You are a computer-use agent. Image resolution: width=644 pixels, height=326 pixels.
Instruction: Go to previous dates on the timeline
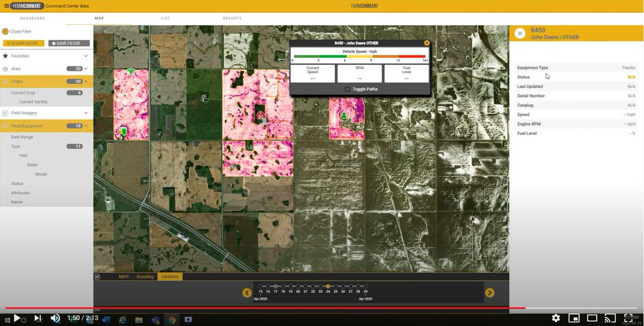point(247,293)
